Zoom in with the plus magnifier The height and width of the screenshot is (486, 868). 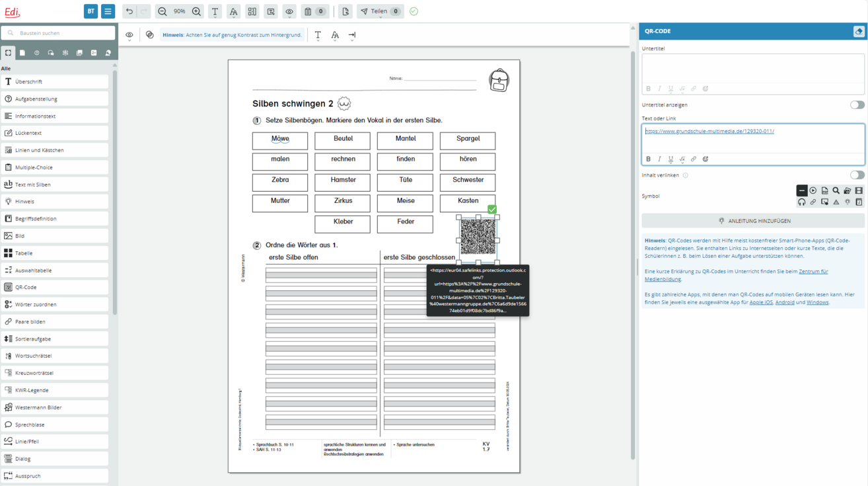[196, 11]
